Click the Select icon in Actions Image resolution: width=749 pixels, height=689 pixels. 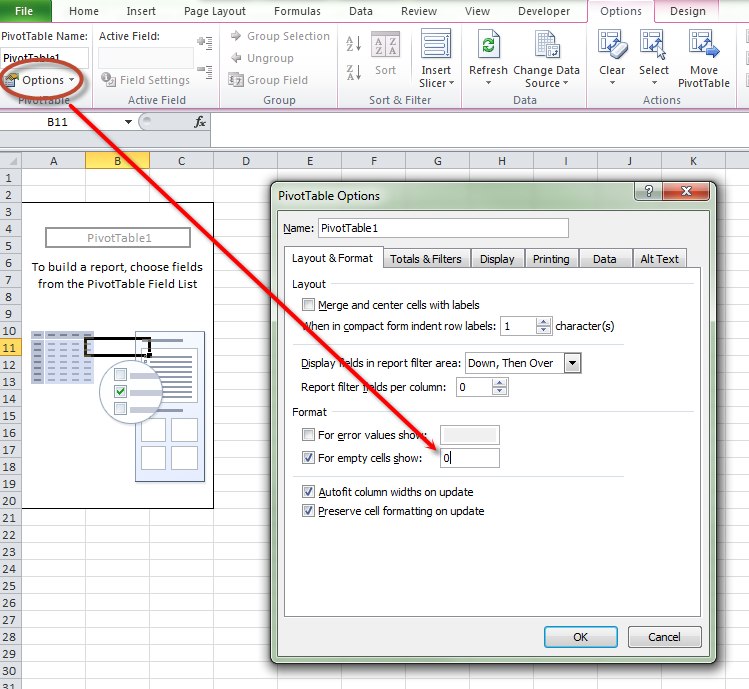653,44
